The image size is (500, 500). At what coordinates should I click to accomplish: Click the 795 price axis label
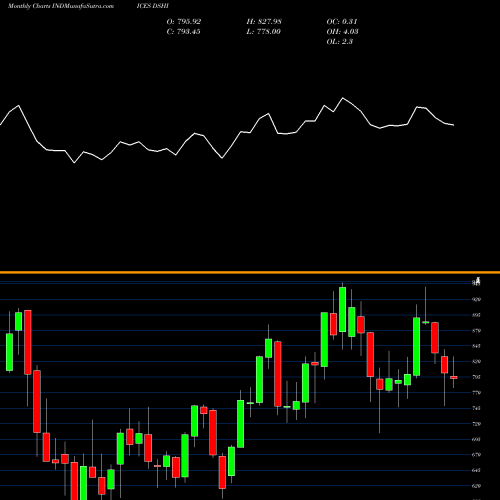click(x=476, y=377)
